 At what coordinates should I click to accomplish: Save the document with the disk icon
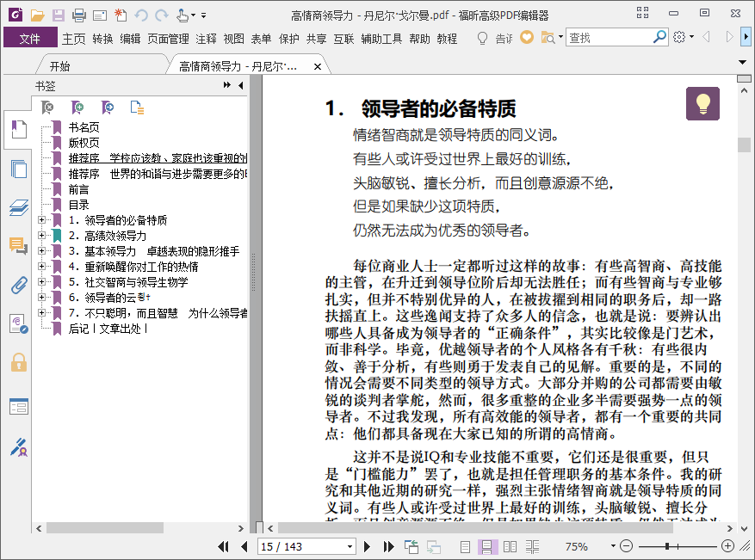tap(59, 15)
